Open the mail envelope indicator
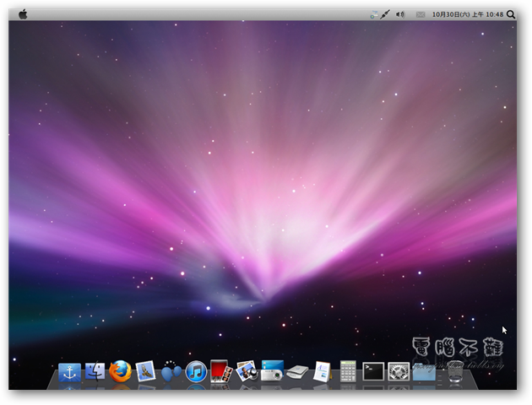Viewport: 532px width, 405px height. click(421, 14)
